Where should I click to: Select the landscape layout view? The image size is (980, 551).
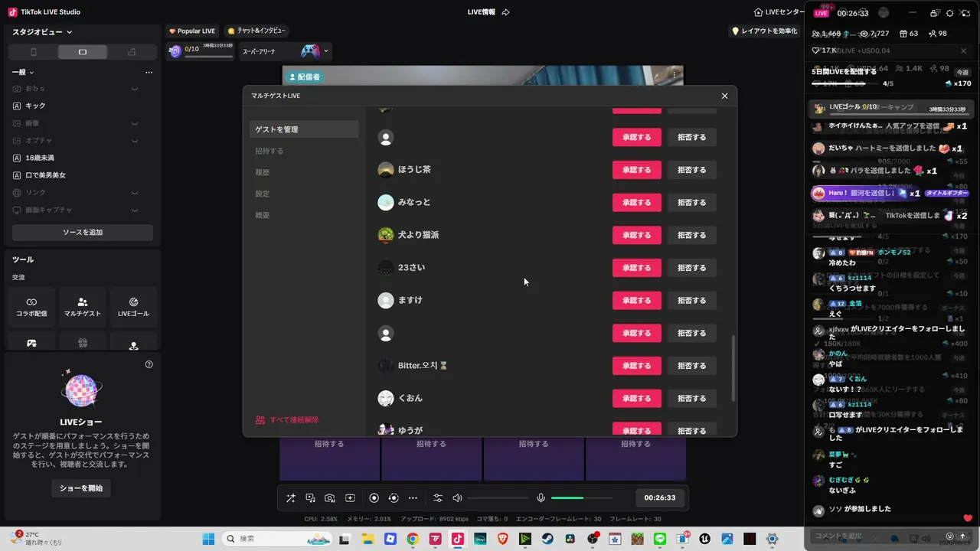pos(83,52)
